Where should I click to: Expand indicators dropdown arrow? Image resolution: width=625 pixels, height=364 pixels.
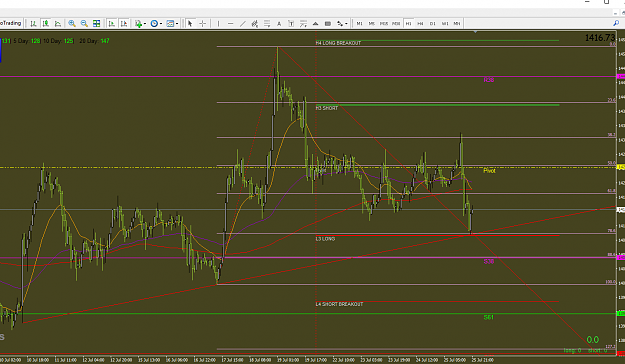[x=145, y=24]
